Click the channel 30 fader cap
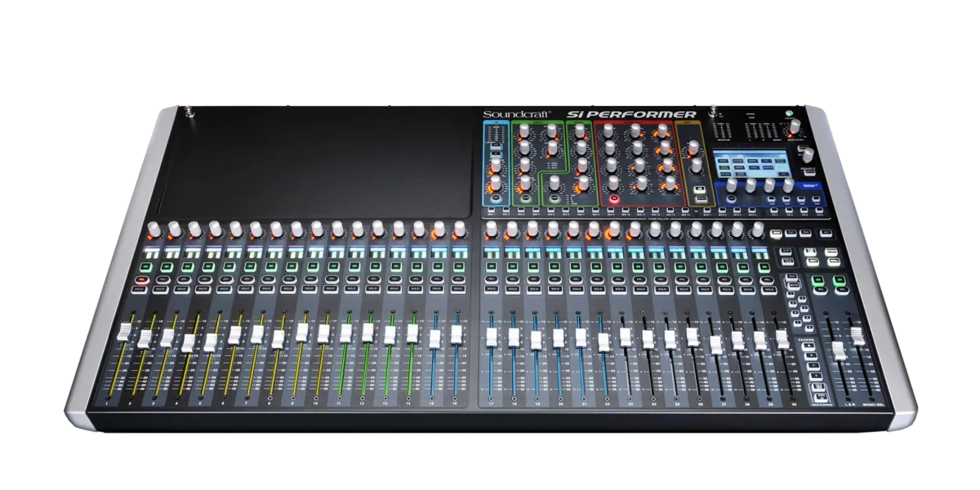The width and height of the screenshot is (980, 490). point(782,340)
